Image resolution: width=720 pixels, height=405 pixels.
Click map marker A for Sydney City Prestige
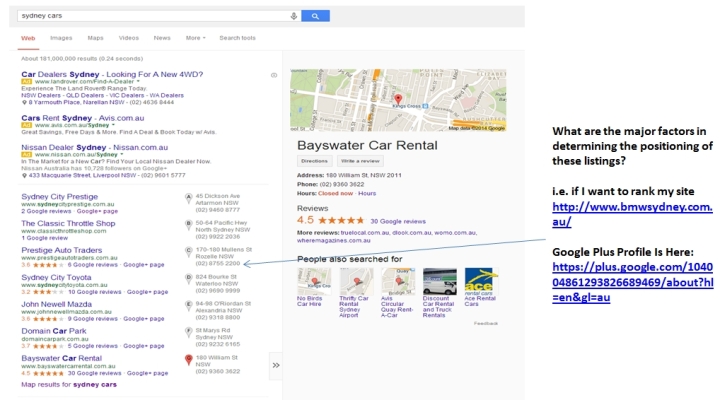(x=188, y=198)
